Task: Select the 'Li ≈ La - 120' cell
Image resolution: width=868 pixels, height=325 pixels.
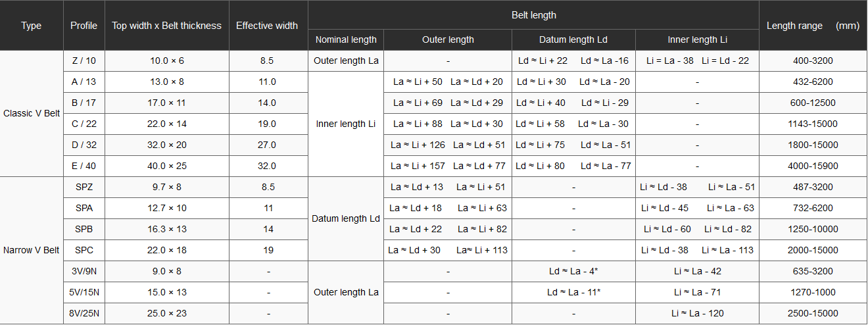Action: 698,313
